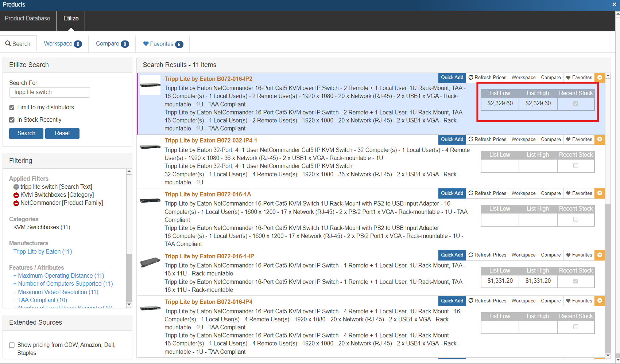Click the B072-016-IP4 product thumbnail
620x364 pixels.
coord(150,309)
